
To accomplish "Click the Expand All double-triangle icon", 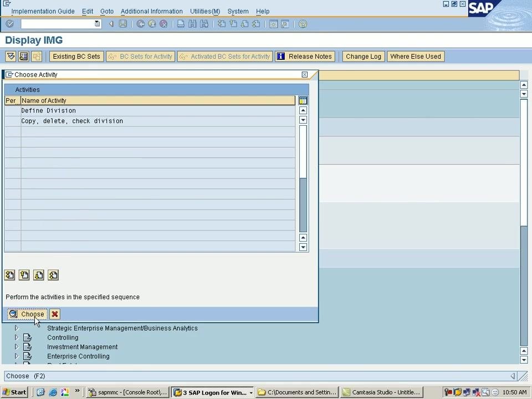I will 11,57.
